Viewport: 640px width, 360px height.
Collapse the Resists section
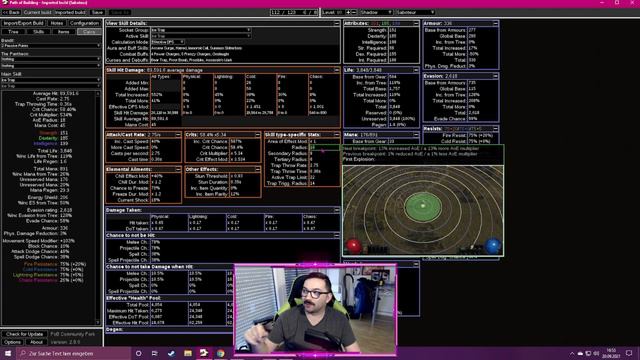[x=495, y=129]
